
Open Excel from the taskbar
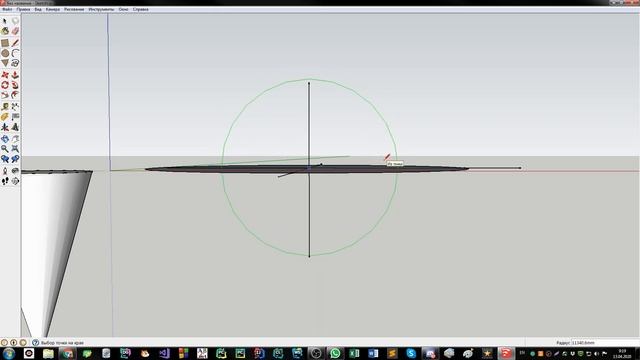point(354,353)
